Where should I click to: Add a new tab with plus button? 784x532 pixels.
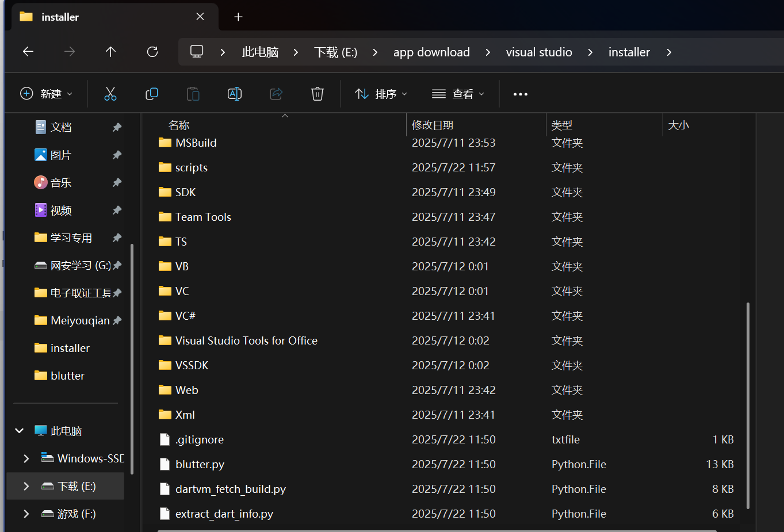(x=238, y=17)
